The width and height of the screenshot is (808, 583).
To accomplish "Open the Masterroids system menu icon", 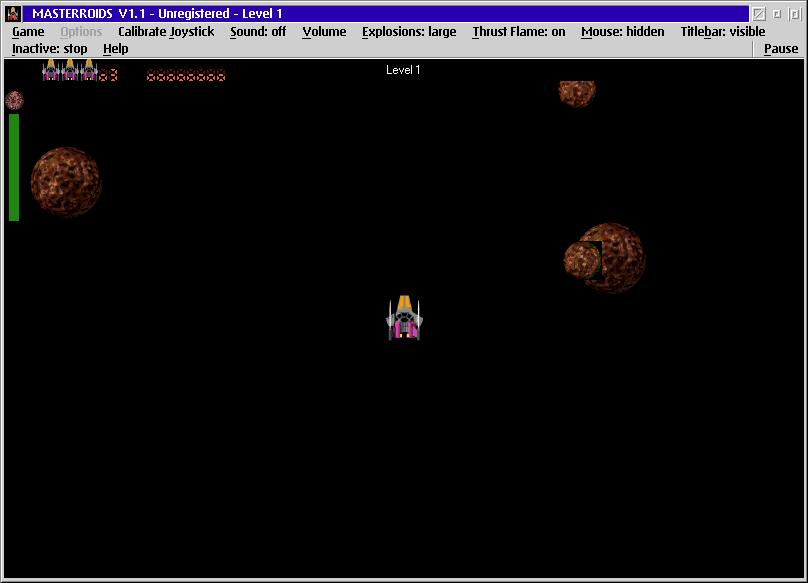I will click(13, 13).
